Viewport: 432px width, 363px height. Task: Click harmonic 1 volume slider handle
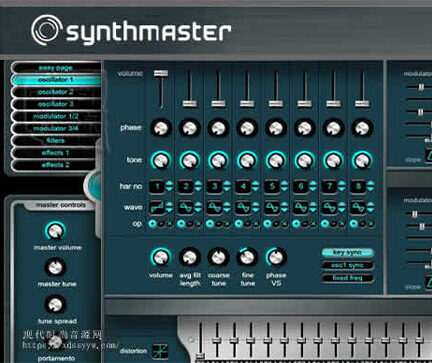161,73
